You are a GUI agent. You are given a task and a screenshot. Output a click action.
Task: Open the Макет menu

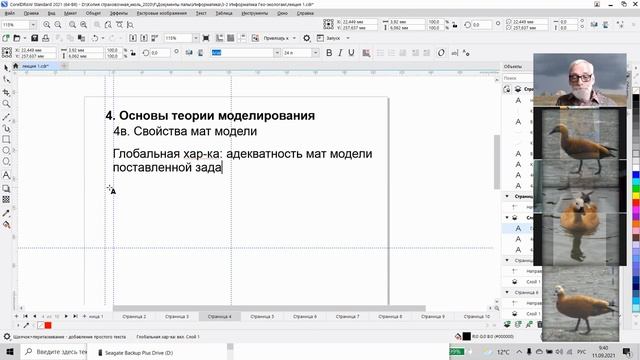coord(70,13)
